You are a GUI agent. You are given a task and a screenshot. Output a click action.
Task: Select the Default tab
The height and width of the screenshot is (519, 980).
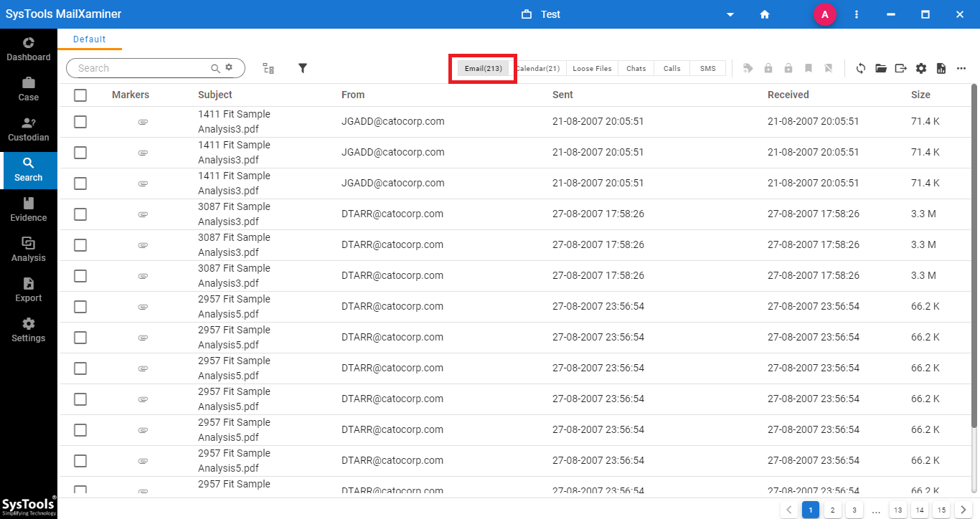click(90, 39)
